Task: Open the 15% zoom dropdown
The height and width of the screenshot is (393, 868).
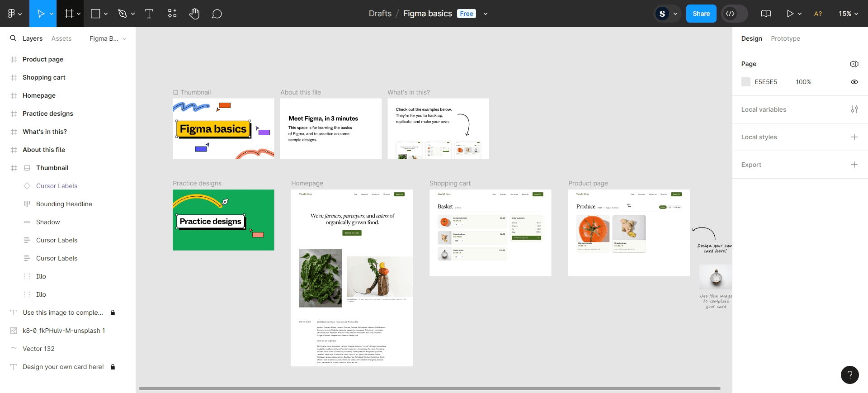Action: click(x=848, y=14)
